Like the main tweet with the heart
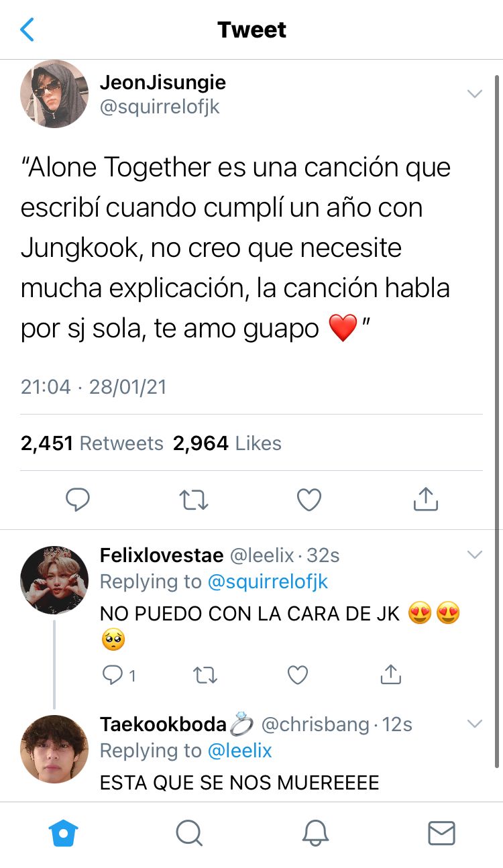503x868 pixels. coord(309,500)
